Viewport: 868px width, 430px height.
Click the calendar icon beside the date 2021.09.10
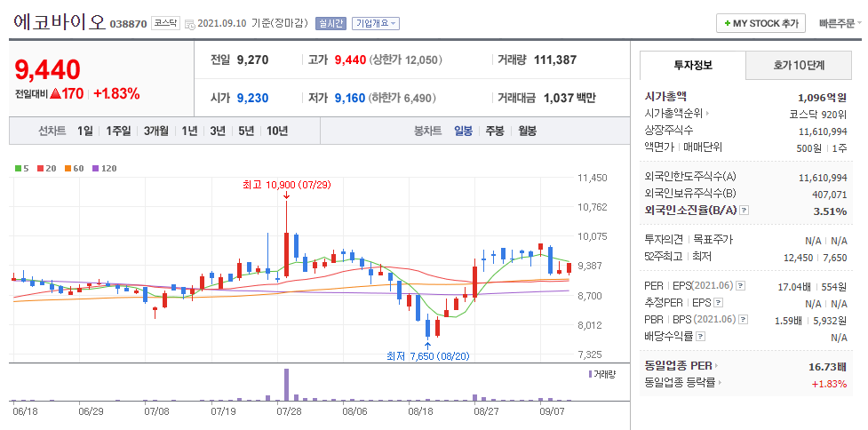point(190,24)
